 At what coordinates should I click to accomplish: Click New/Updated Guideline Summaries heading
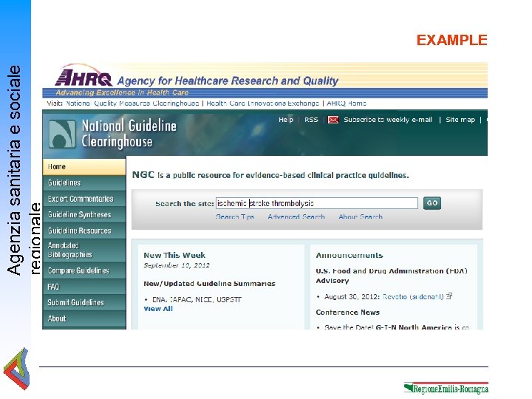click(x=209, y=284)
